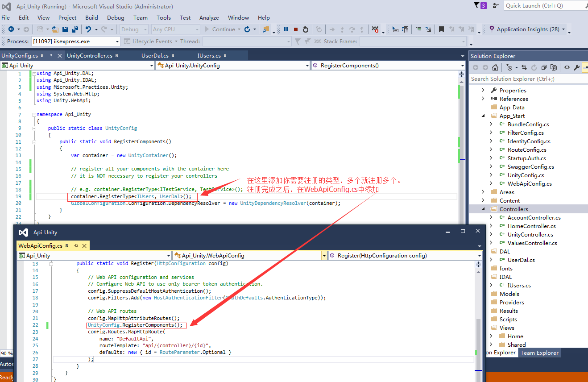
Task: Open the Debug menu
Action: click(x=116, y=18)
